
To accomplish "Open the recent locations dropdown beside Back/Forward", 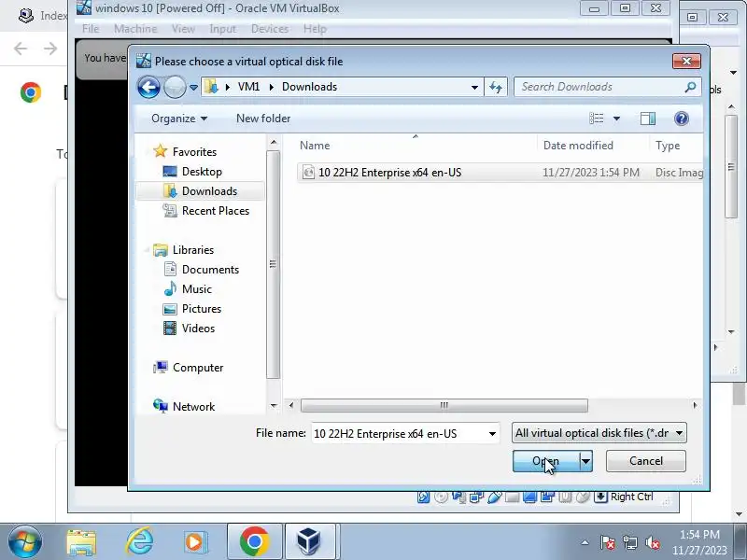I will (193, 87).
